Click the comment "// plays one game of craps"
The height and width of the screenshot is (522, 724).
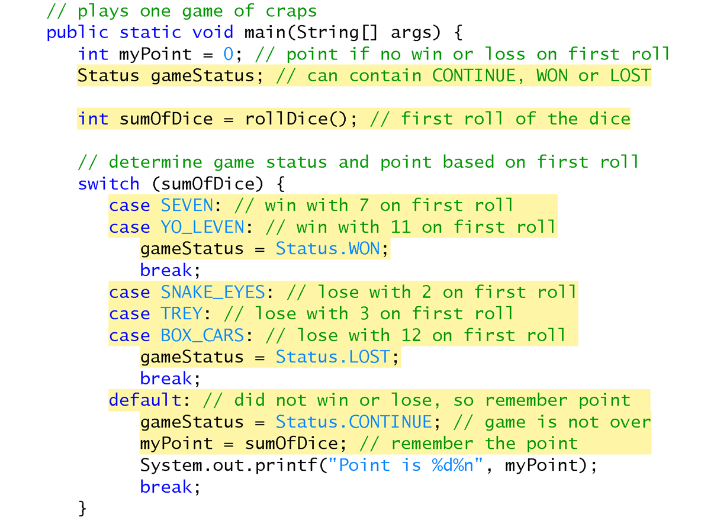coord(182,11)
